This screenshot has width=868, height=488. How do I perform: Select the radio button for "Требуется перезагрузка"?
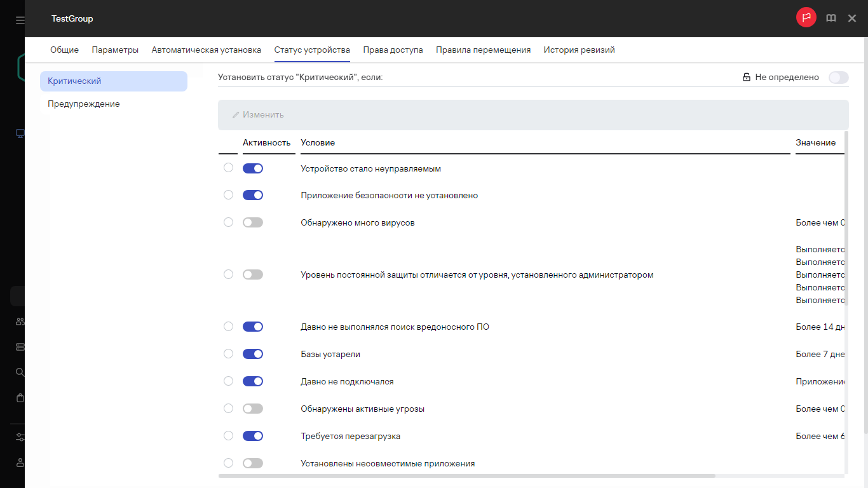228,436
